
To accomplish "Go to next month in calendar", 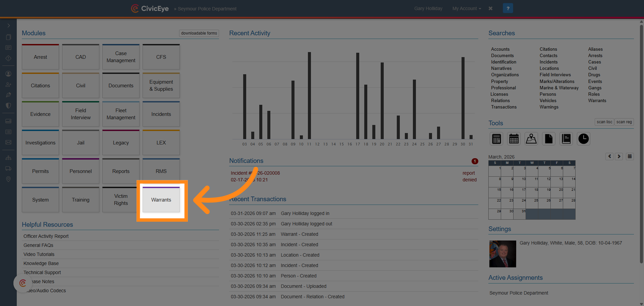I will (x=619, y=156).
